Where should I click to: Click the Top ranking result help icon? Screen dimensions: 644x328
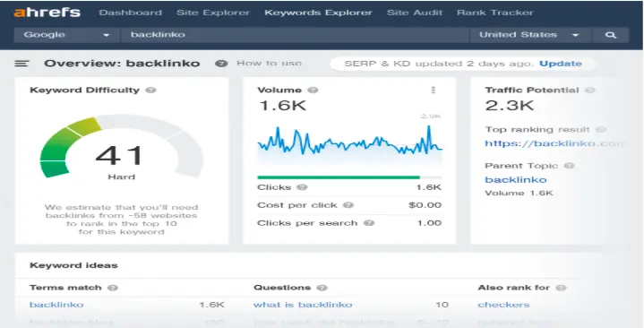click(600, 129)
